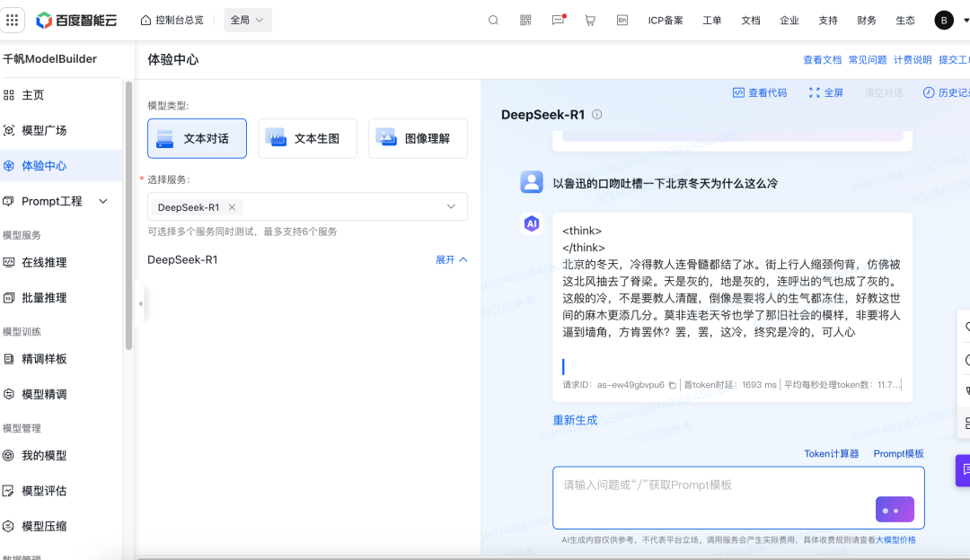The height and width of the screenshot is (560, 970).
Task: Open 生态 in the top menu
Action: 905,21
